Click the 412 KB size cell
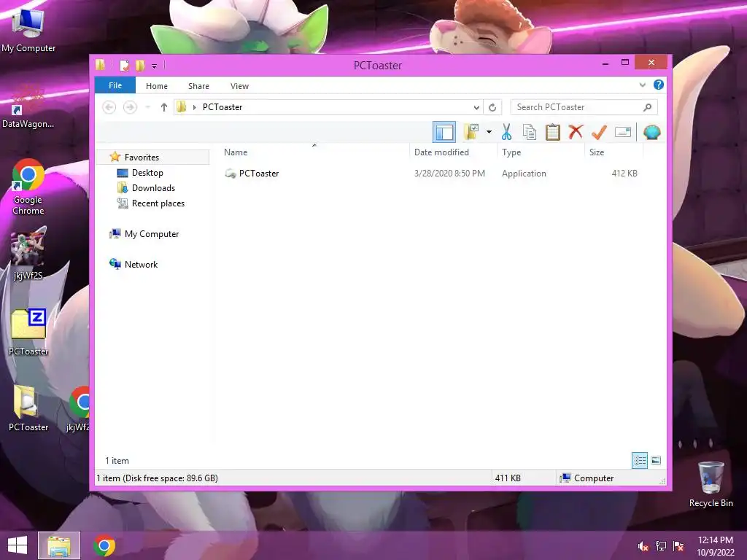Viewport: 747px width, 560px height. click(x=624, y=174)
